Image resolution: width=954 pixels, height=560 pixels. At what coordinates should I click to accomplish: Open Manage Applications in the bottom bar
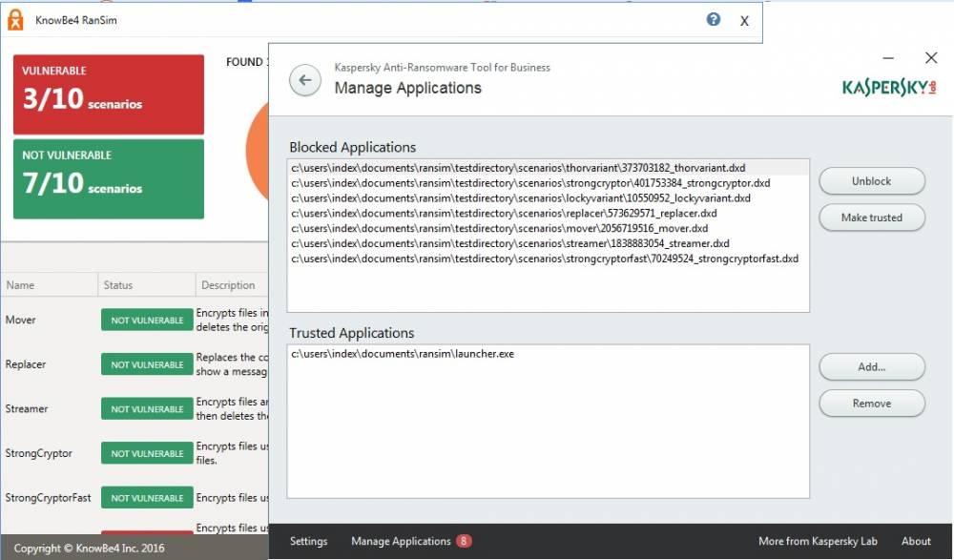[401, 541]
